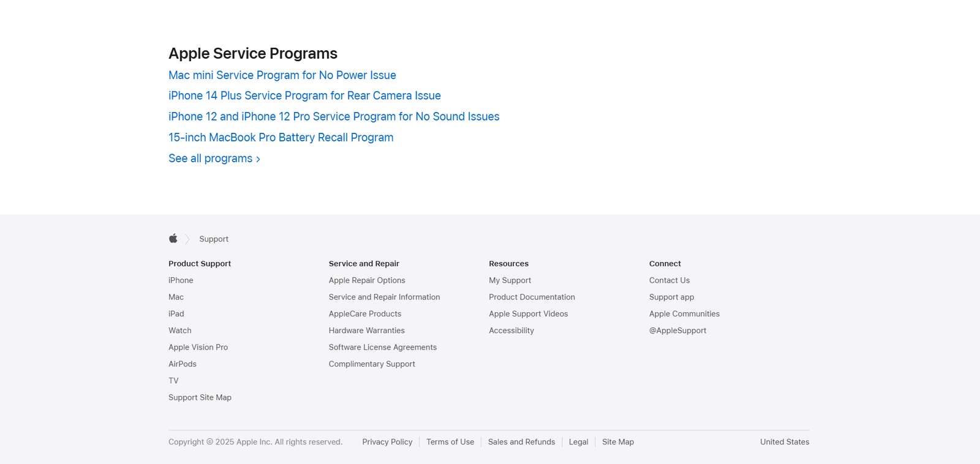Open Mac mini Service Program link
The height and width of the screenshot is (464, 980).
click(x=282, y=75)
